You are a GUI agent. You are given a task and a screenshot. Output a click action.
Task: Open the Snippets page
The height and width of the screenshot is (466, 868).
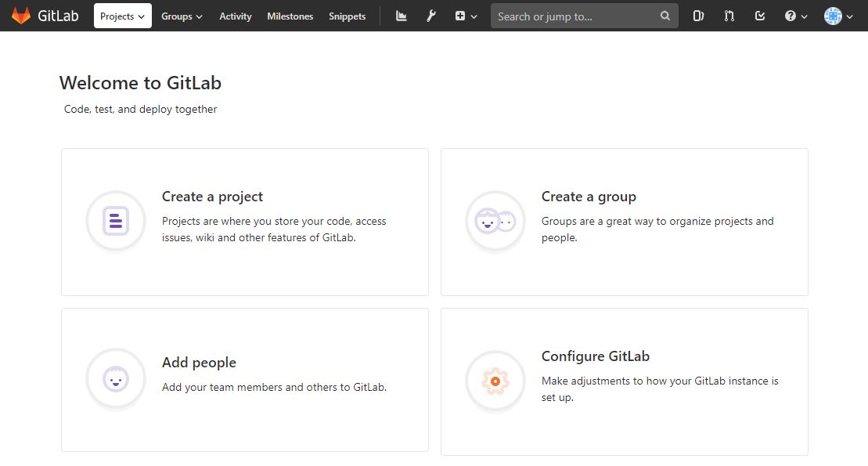[347, 16]
